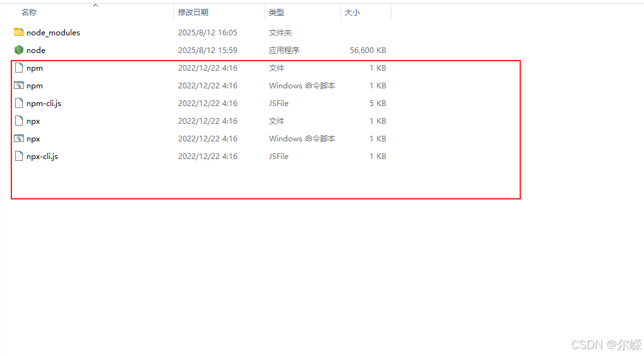Click the 文件夹 type cell

point(280,32)
